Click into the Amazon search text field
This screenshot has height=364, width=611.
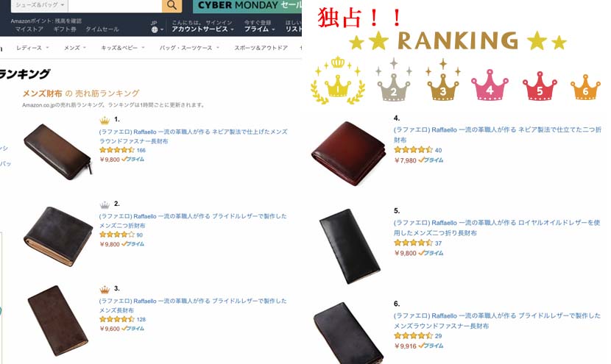116,5
